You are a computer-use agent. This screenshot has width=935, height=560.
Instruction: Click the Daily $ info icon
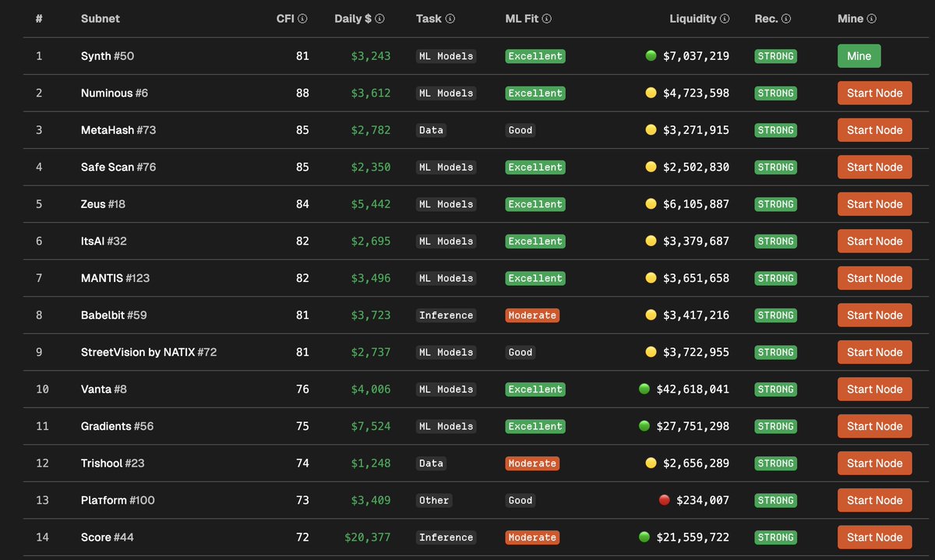click(380, 19)
